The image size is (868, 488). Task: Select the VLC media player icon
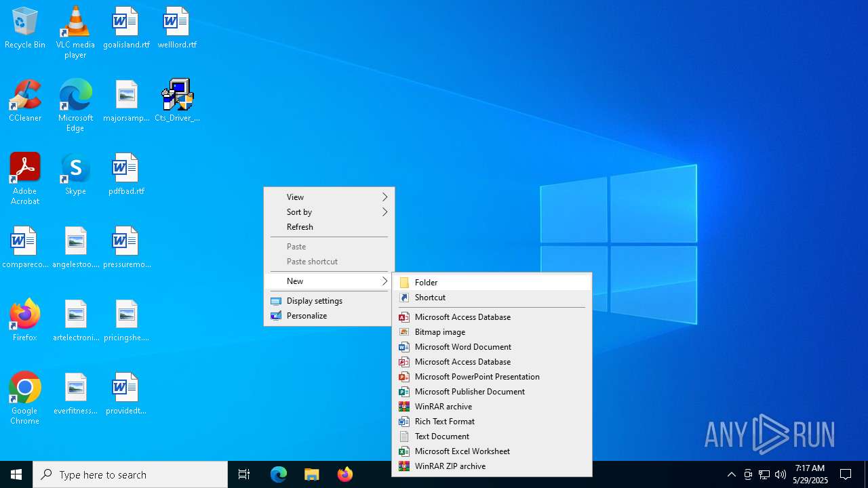coord(75,33)
